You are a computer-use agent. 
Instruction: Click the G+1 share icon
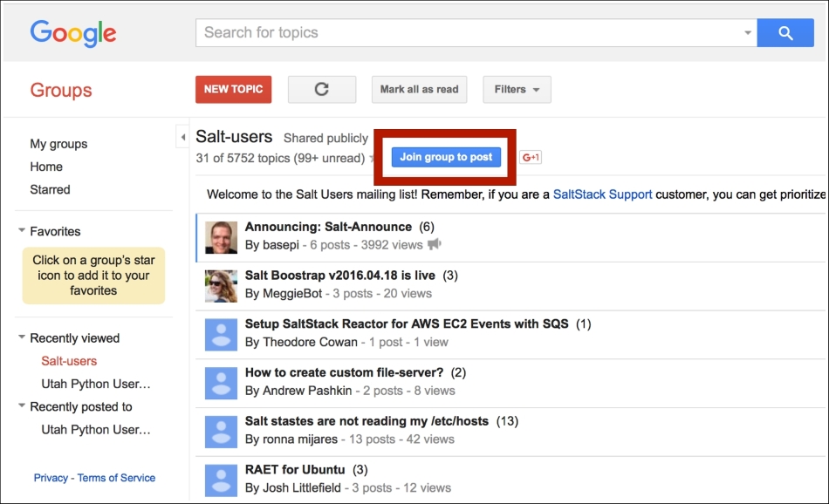[531, 157]
